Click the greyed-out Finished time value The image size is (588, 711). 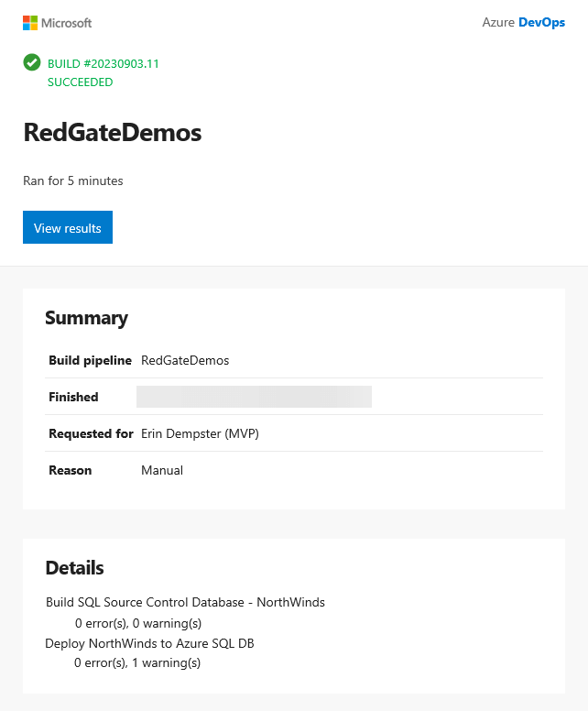[x=254, y=397]
